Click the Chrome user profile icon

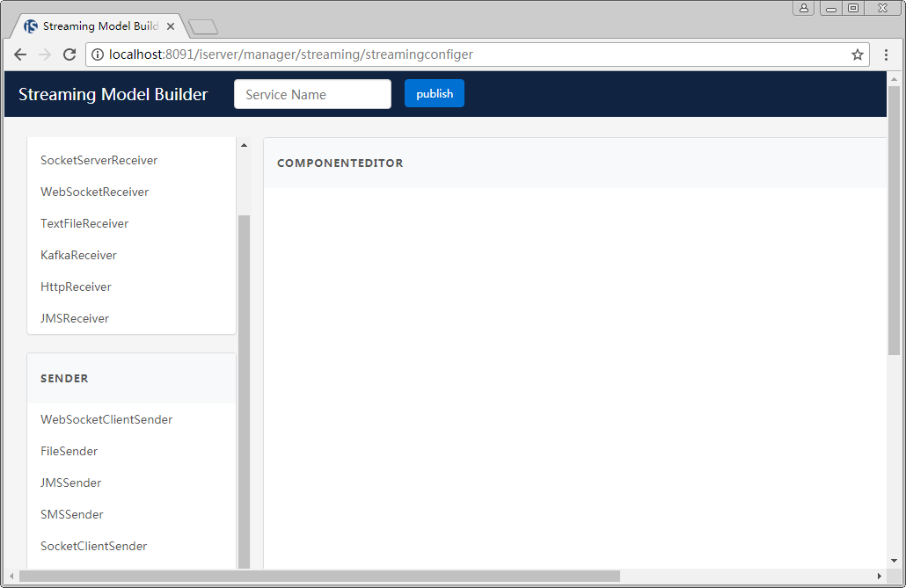tap(803, 8)
